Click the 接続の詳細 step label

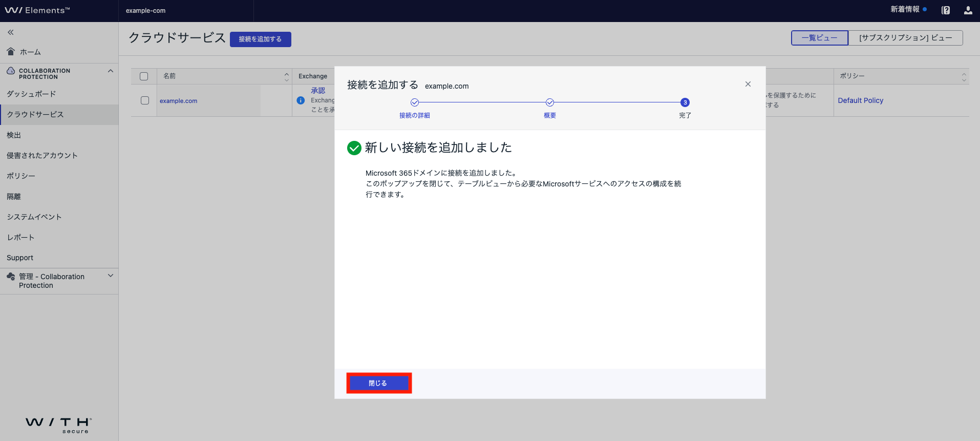pyautogui.click(x=415, y=116)
